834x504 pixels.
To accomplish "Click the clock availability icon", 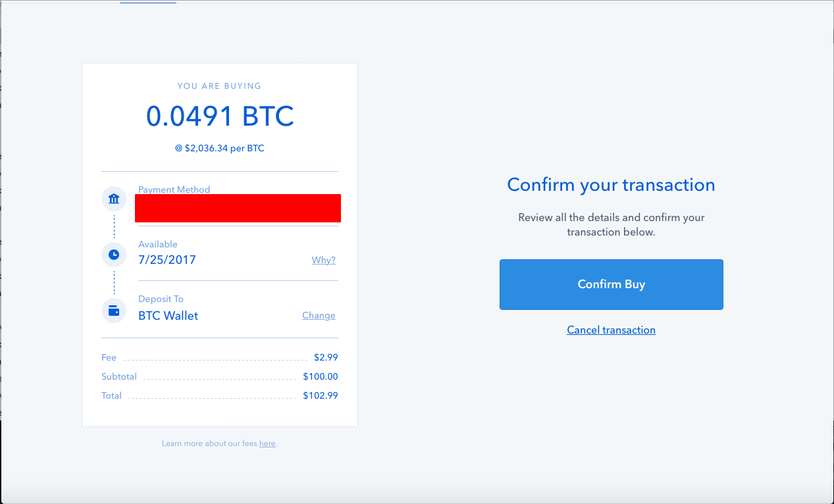I will pyautogui.click(x=114, y=254).
